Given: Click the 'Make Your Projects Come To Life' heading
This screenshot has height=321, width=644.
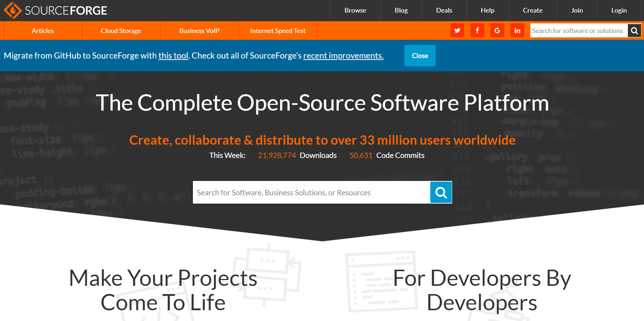Looking at the screenshot, I should pos(163,290).
